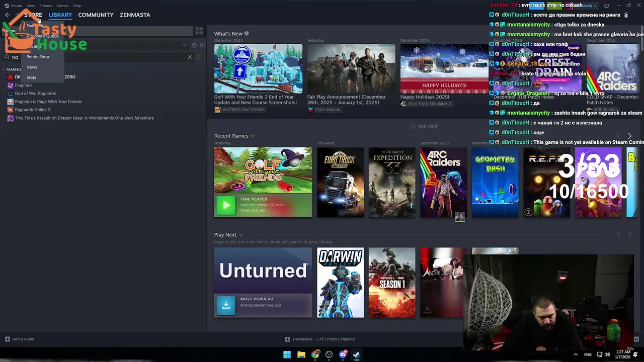
Task: Switch to the COMMUNITY tab
Action: (96, 15)
